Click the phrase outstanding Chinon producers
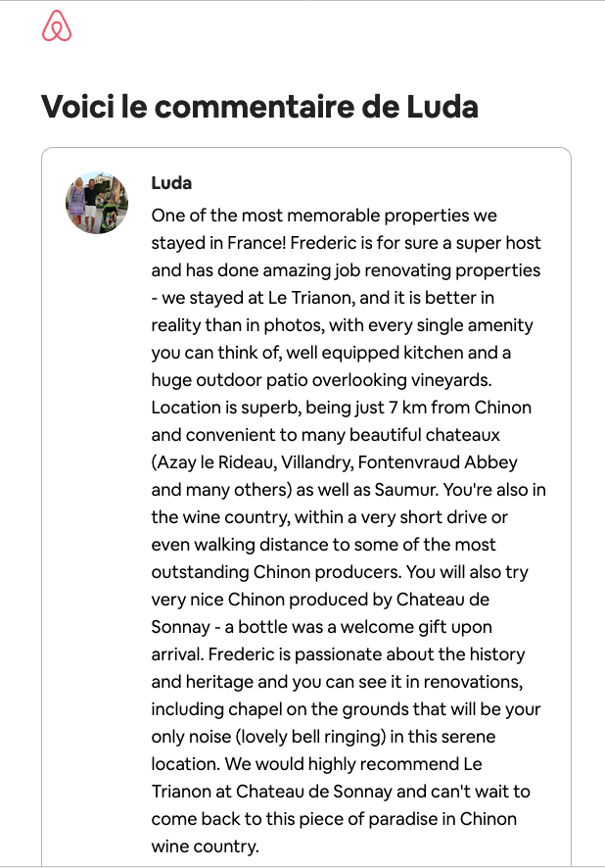Screen dimensions: 605x868 point(276,572)
